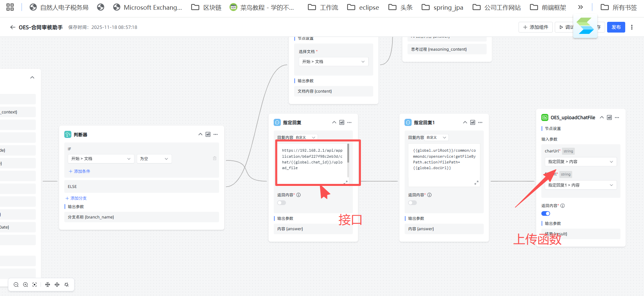Click the URL text box in 指定回复1

[444, 165]
